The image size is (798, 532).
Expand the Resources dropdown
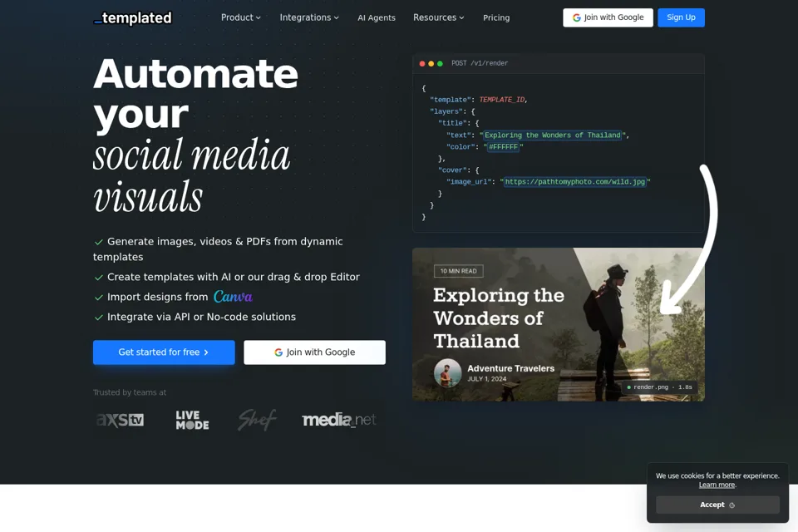click(438, 17)
